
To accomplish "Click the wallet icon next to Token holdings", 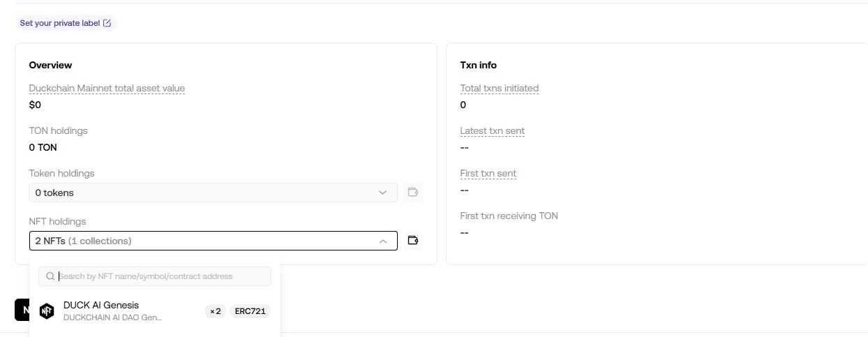I will (413, 193).
